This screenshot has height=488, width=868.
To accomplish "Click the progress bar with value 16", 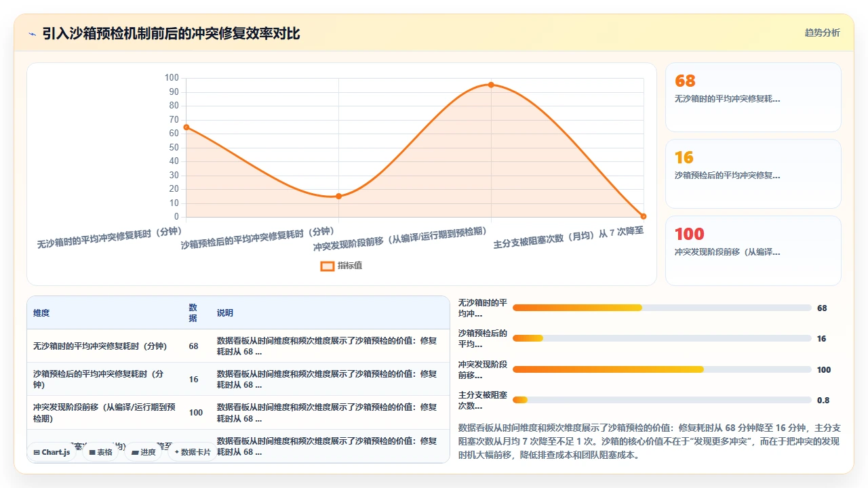I will pos(662,338).
